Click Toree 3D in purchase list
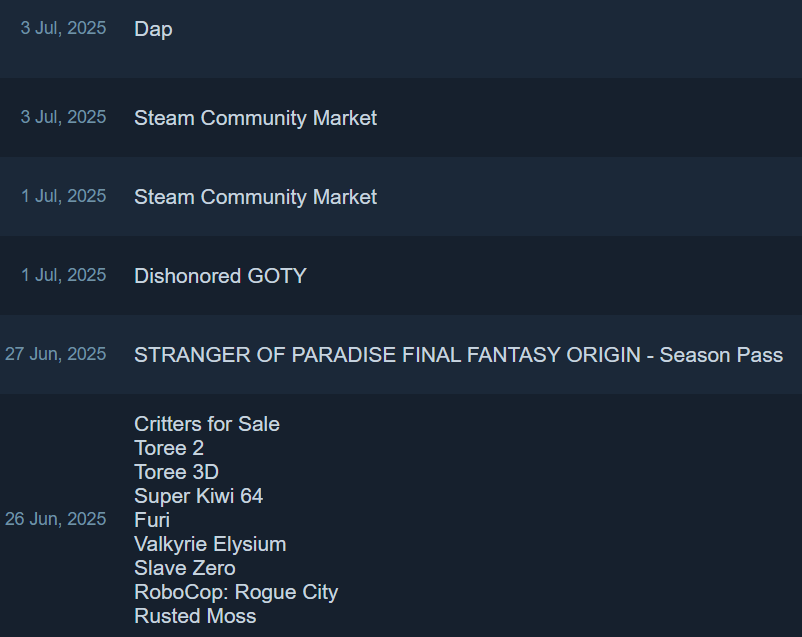Image resolution: width=802 pixels, height=637 pixels. tap(176, 472)
